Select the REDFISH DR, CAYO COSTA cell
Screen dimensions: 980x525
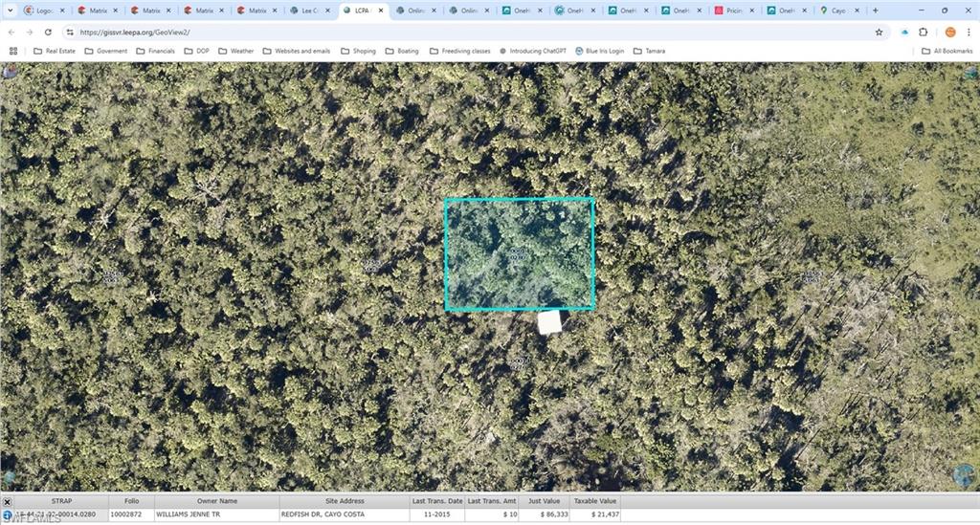click(x=345, y=514)
